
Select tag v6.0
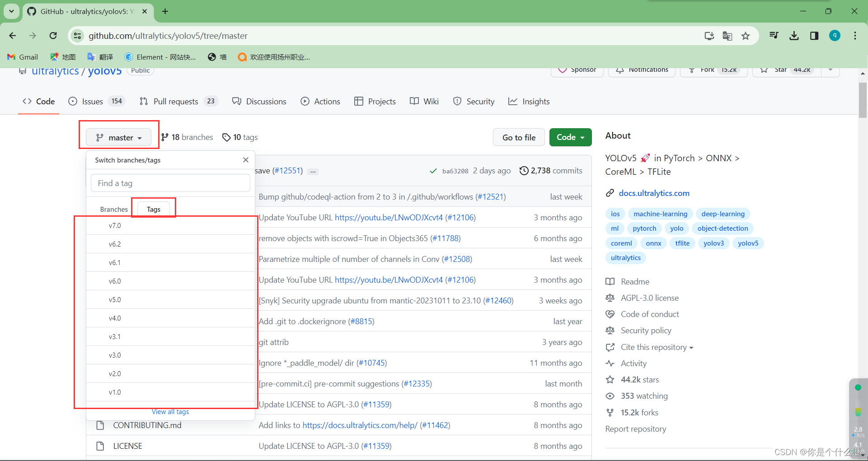pos(170,281)
